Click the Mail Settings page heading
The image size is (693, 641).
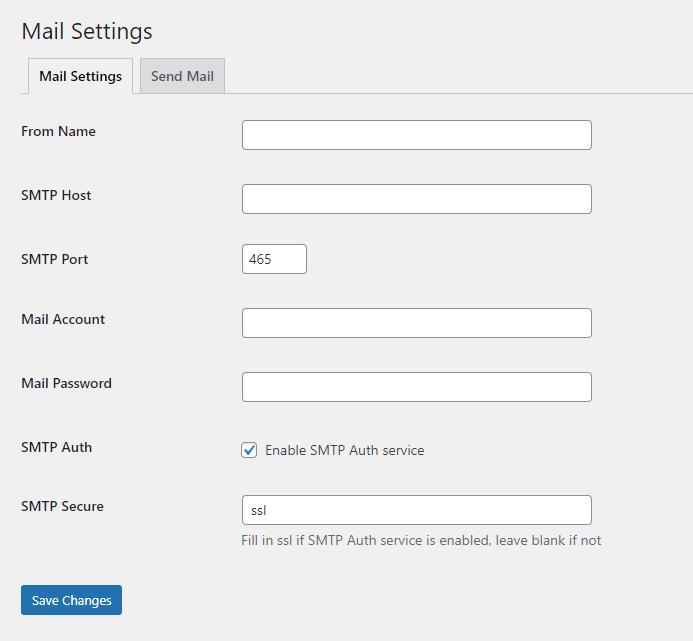tap(87, 31)
